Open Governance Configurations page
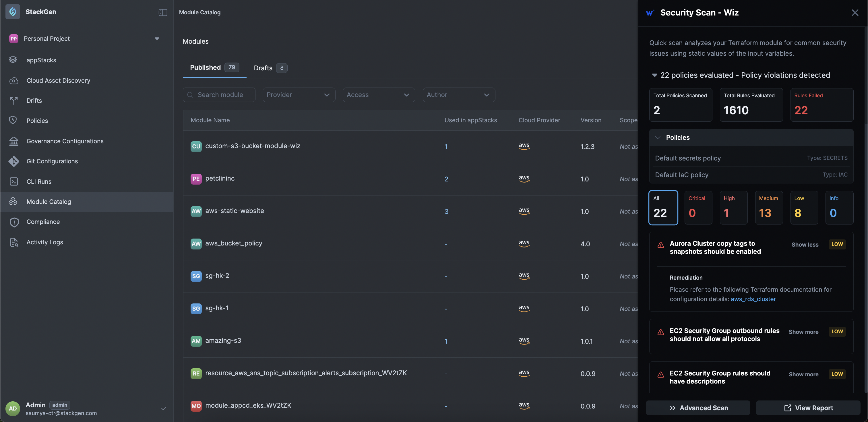 [x=65, y=141]
